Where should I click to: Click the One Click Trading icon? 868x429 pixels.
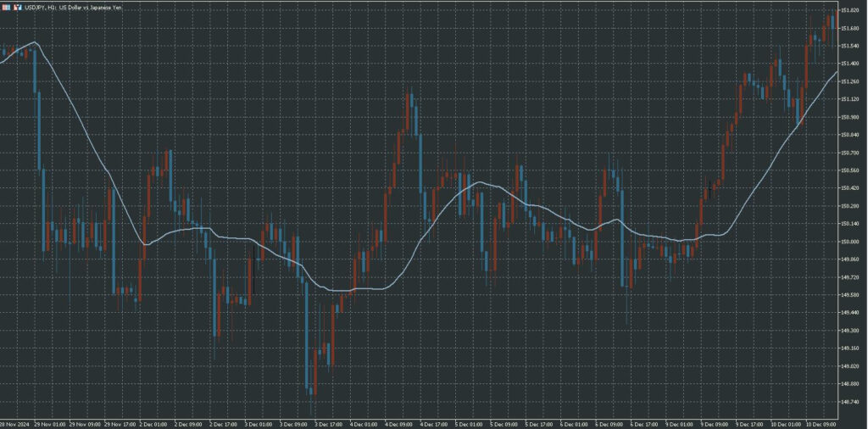[x=16, y=7]
